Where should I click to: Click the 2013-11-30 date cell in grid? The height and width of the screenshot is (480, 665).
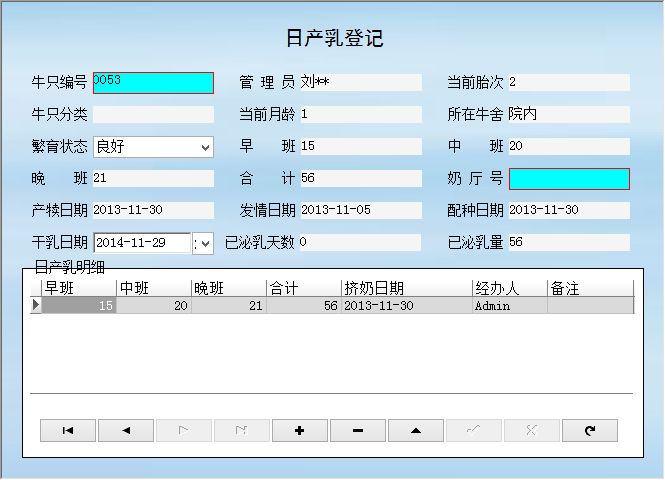point(405,306)
